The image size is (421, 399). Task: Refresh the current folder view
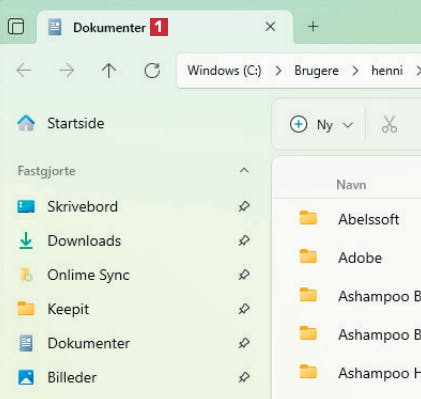(x=152, y=70)
